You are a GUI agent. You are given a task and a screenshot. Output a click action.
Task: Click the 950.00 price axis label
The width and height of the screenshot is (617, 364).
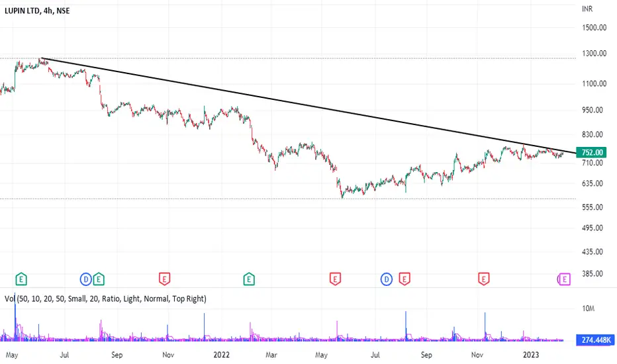pyautogui.click(x=593, y=110)
